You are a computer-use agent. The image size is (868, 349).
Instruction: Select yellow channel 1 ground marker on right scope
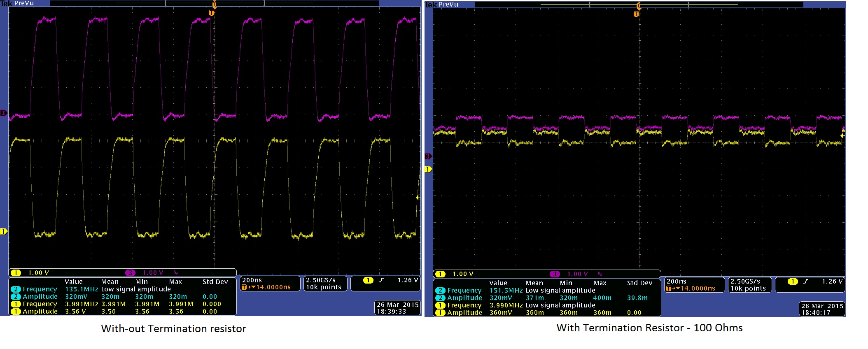[428, 169]
